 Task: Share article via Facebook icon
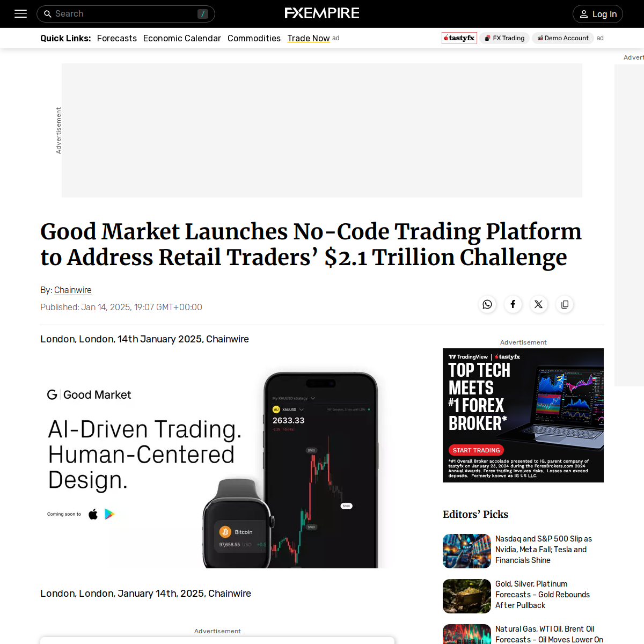click(513, 304)
